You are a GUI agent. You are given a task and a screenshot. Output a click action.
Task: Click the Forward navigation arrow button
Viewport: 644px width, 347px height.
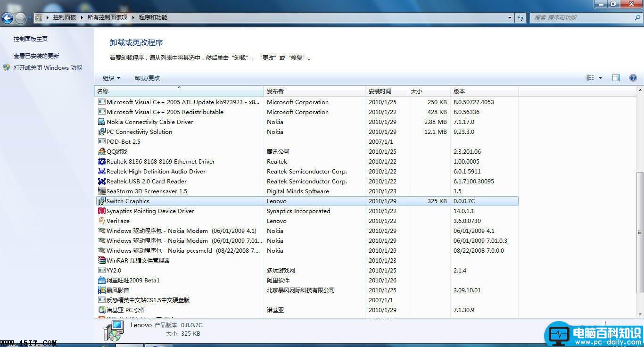click(x=20, y=18)
